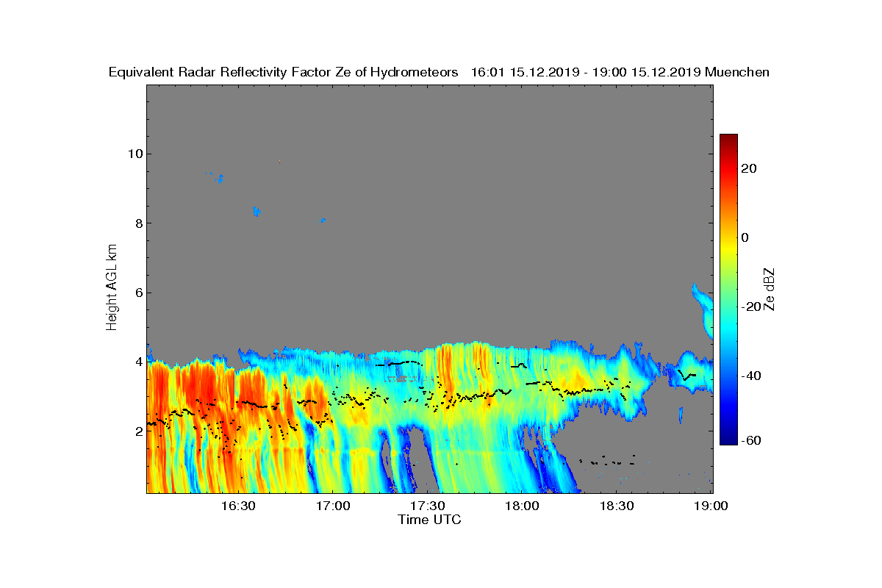
Task: Click the 'Height AGL km' axis label
Action: point(112,287)
